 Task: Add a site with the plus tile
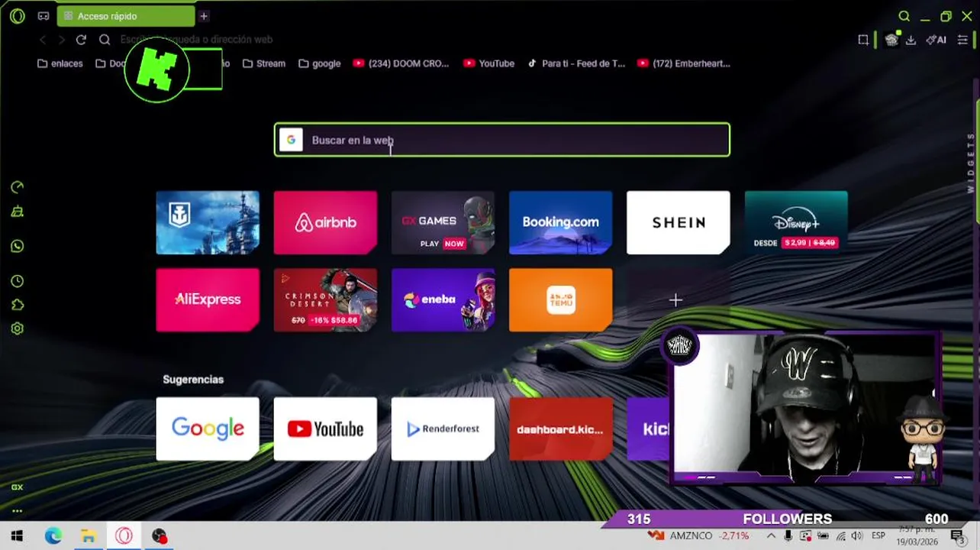click(675, 300)
